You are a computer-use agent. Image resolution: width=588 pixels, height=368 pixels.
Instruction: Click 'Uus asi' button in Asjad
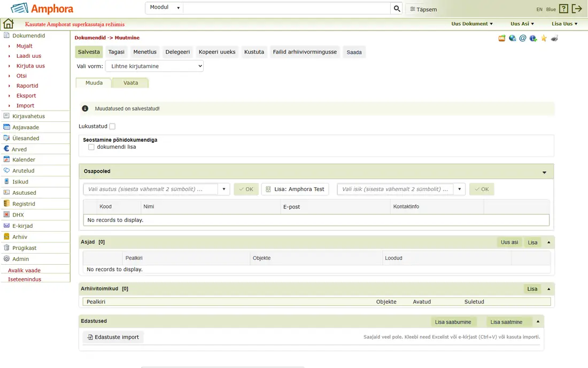pyautogui.click(x=509, y=242)
